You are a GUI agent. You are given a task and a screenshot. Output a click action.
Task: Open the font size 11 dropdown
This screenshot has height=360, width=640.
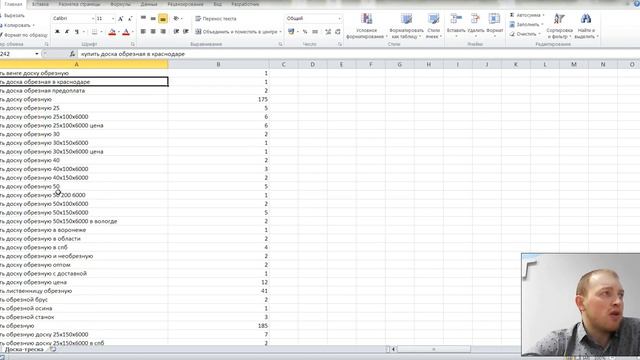click(113, 19)
